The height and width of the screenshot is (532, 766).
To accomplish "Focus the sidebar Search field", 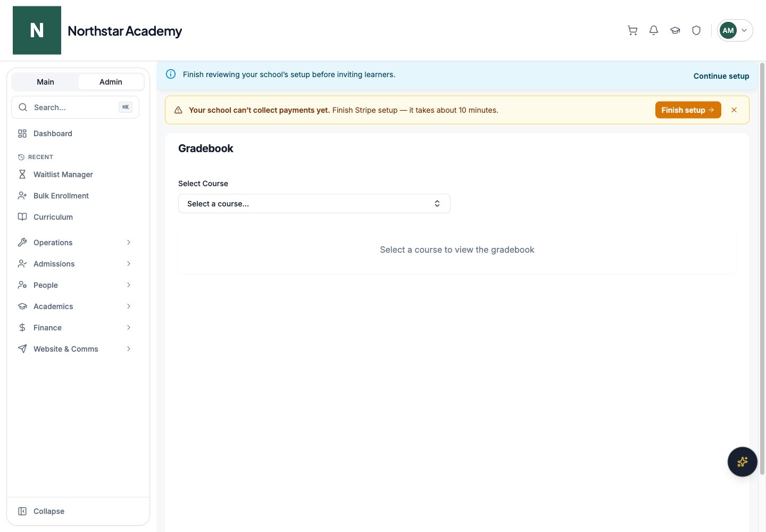I will tap(75, 107).
